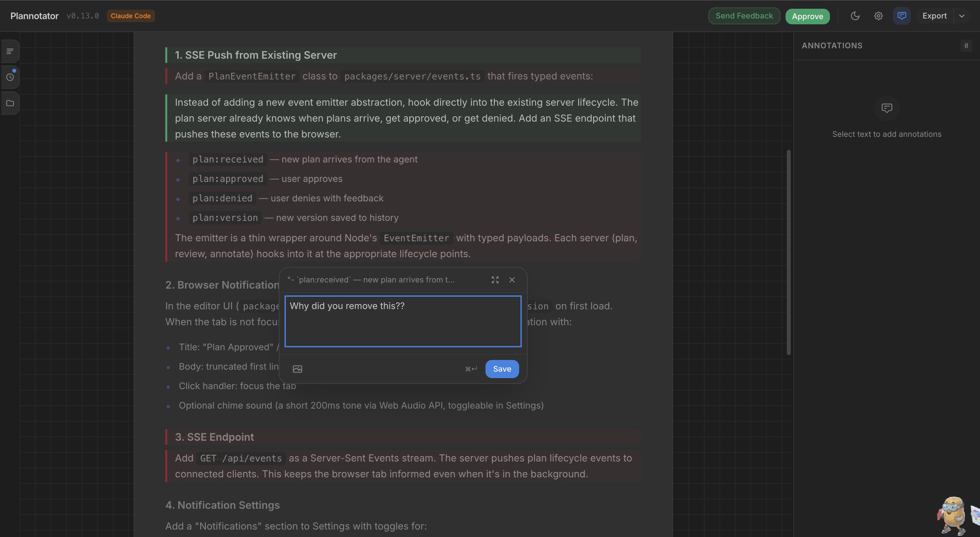Open the table of contents sidebar icon
Image resolution: width=980 pixels, height=537 pixels.
(x=10, y=51)
